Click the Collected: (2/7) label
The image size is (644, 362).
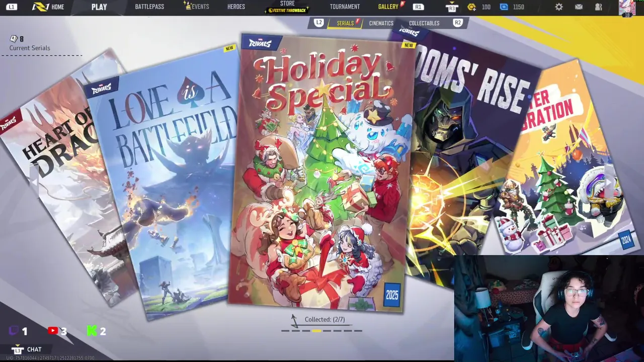click(x=325, y=320)
